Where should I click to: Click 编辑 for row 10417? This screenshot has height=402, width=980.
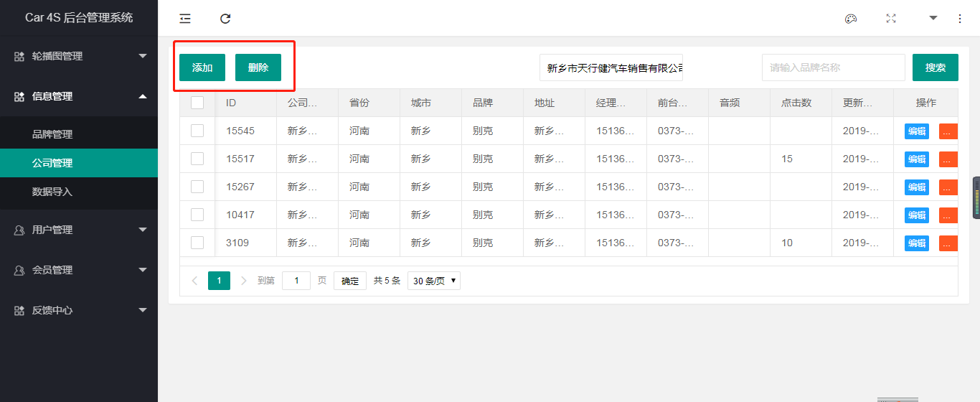[x=917, y=215]
